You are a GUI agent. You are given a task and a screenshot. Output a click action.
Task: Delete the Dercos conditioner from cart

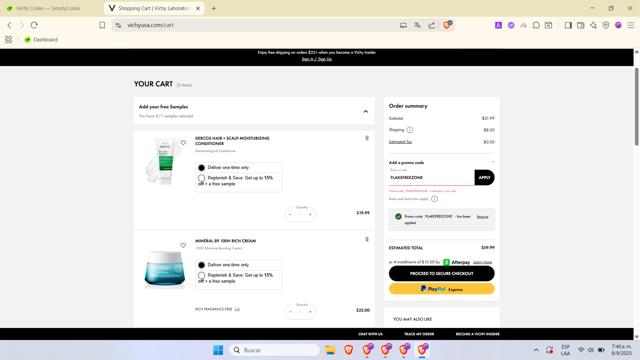point(367,138)
